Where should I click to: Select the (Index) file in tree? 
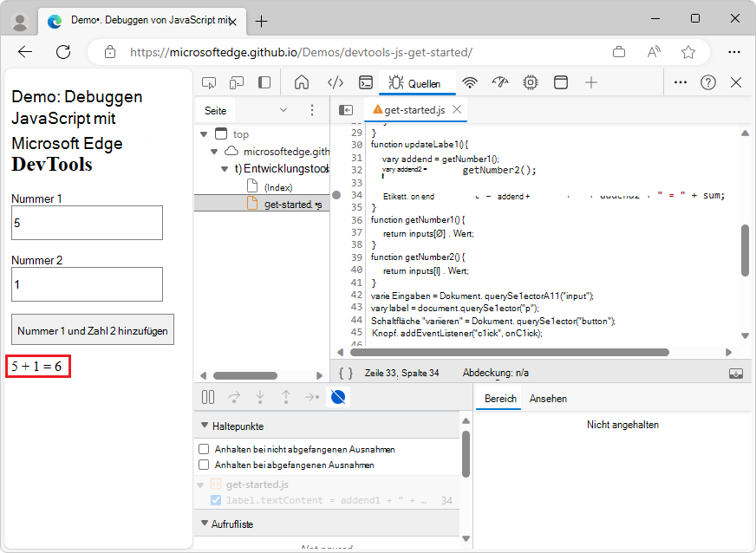(x=278, y=187)
